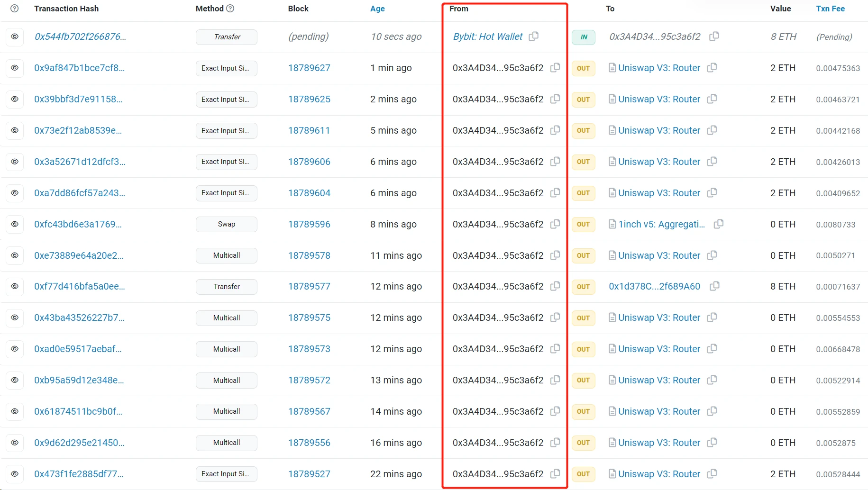Click contract document icon in 1inch v5 row

tap(612, 224)
